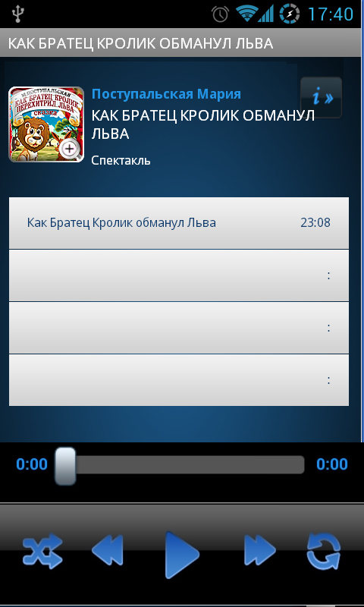Open the info 'i »' details button
The image size is (364, 607).
click(x=321, y=98)
